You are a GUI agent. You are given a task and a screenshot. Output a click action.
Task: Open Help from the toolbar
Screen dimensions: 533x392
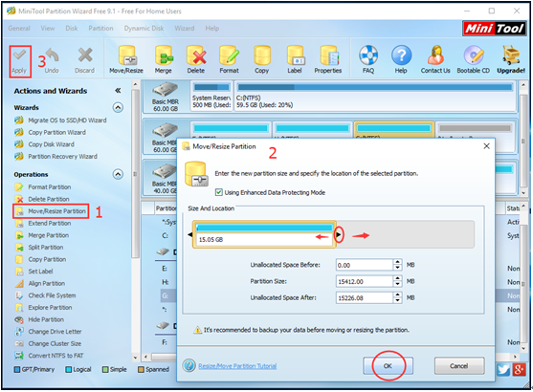(x=401, y=60)
